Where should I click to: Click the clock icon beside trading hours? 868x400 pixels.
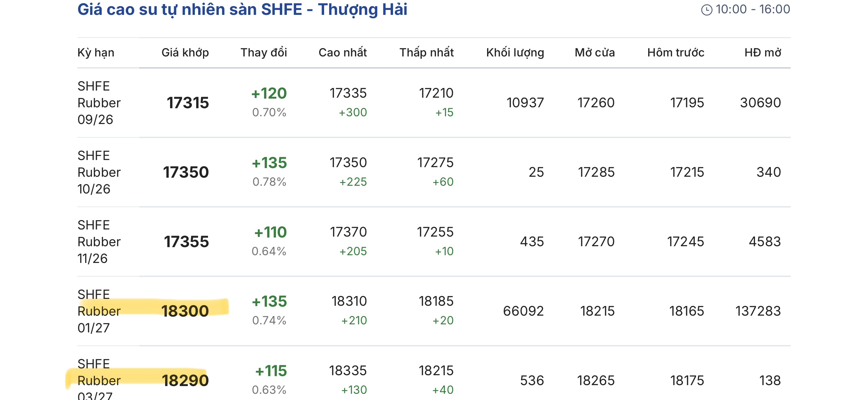click(x=707, y=10)
